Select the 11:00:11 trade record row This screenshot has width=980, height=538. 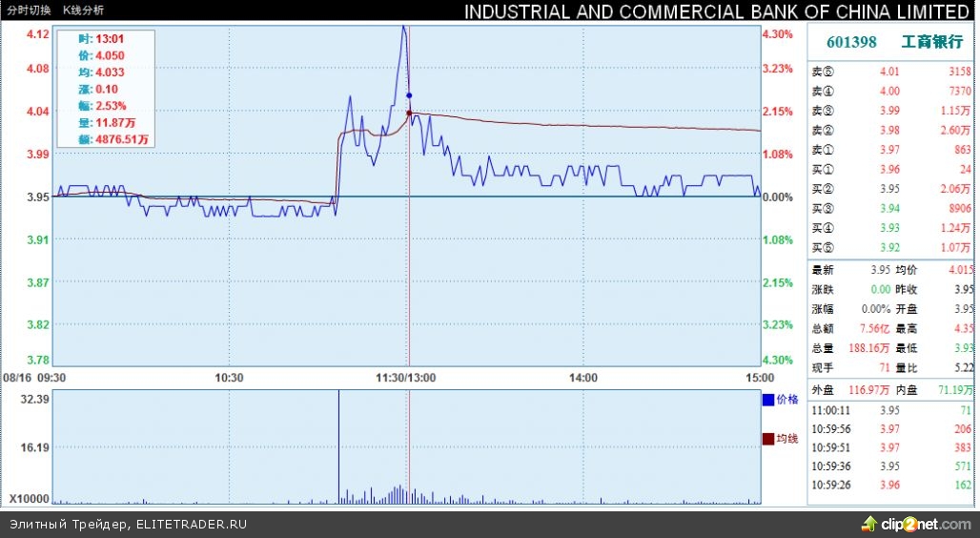point(890,409)
